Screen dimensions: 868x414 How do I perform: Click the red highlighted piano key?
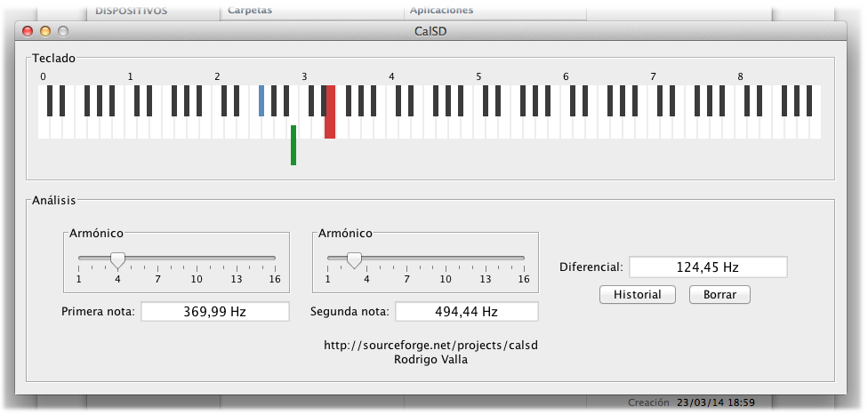click(x=330, y=112)
